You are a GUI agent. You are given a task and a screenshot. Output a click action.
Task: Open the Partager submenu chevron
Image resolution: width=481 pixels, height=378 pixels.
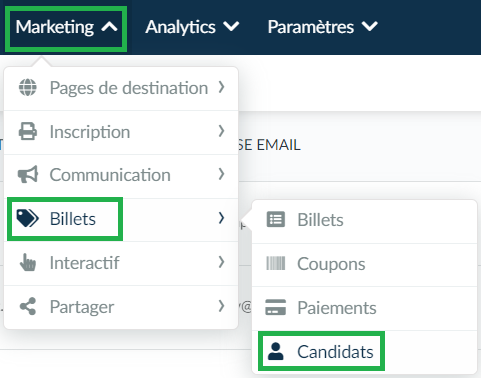click(x=221, y=306)
